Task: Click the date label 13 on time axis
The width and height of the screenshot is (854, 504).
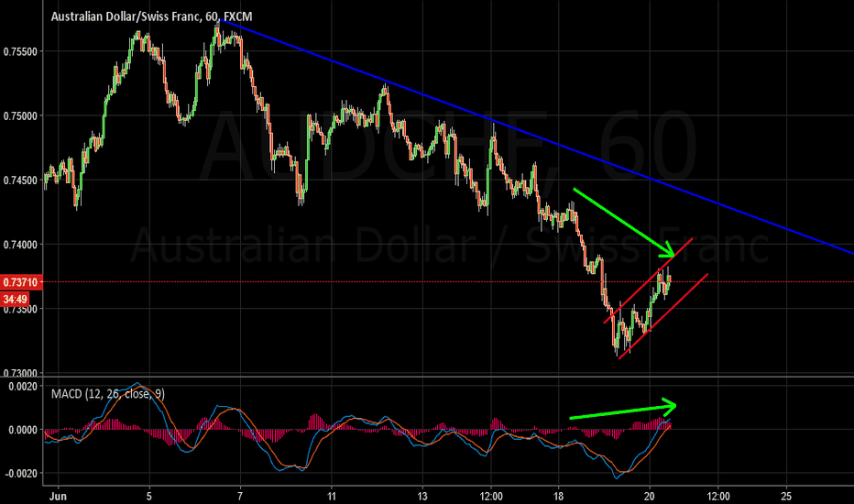Action: [x=422, y=496]
